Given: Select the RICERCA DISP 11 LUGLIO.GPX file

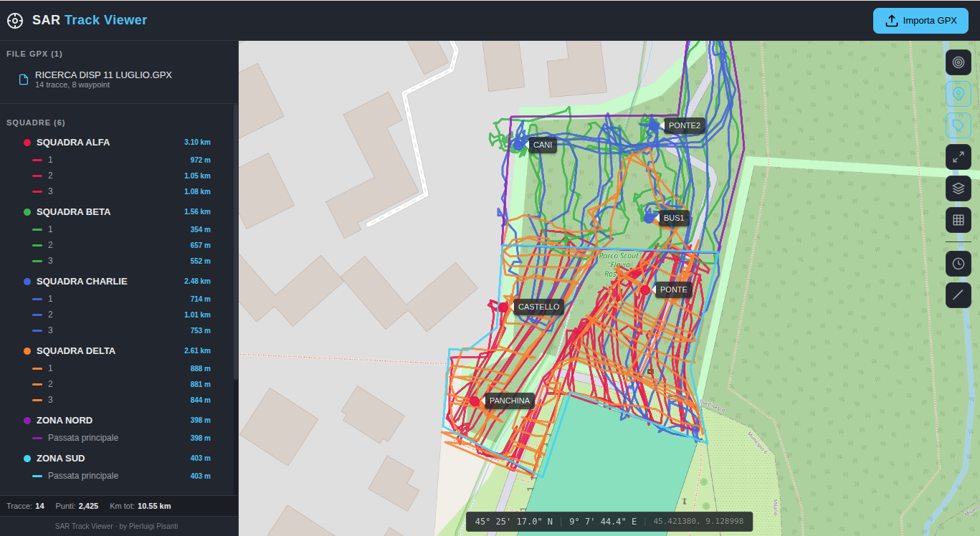Looking at the screenshot, I should [118, 80].
